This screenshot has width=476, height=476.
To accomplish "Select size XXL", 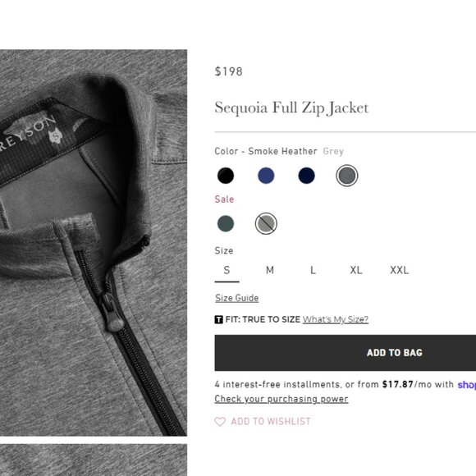I will (x=399, y=270).
